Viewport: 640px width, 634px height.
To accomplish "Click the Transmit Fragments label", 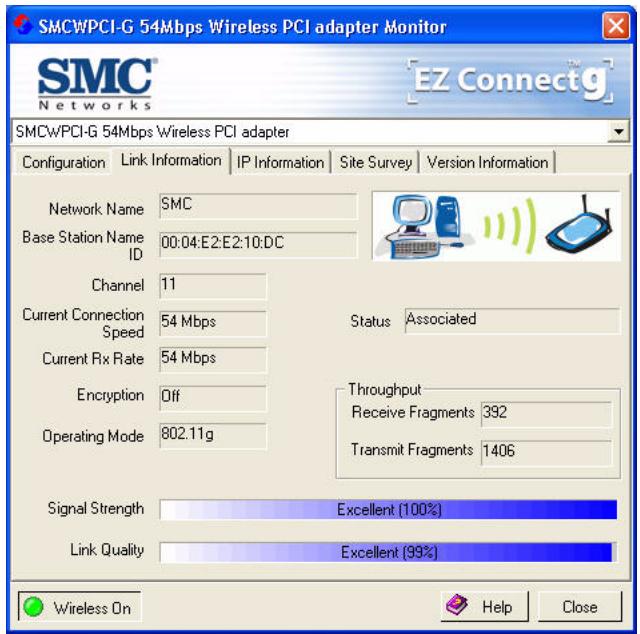I will point(412,449).
